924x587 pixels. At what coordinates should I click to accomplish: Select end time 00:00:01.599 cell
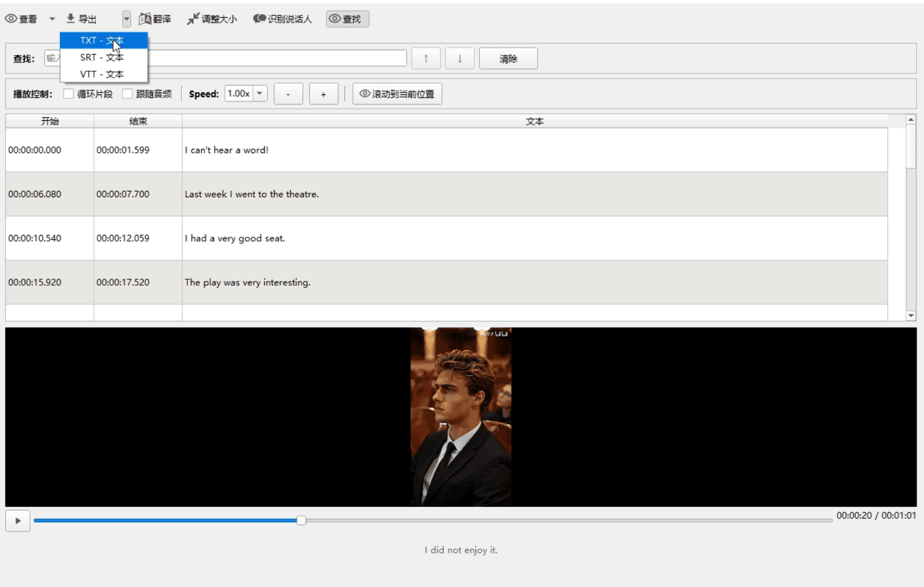(138, 150)
